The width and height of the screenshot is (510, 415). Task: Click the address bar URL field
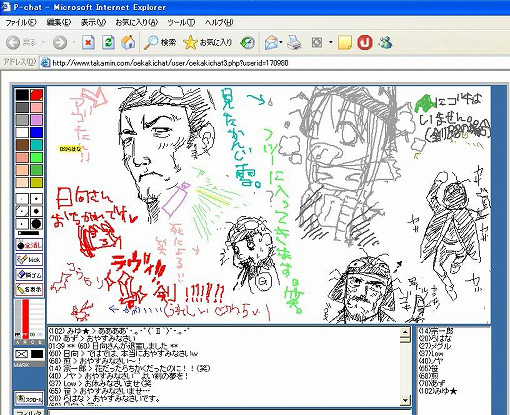[275, 63]
